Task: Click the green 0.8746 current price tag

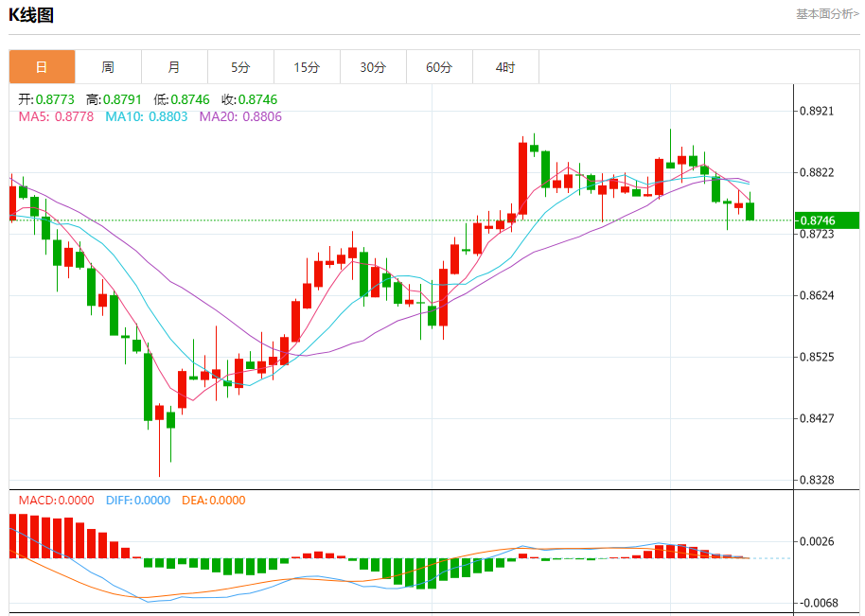Action: (x=827, y=220)
